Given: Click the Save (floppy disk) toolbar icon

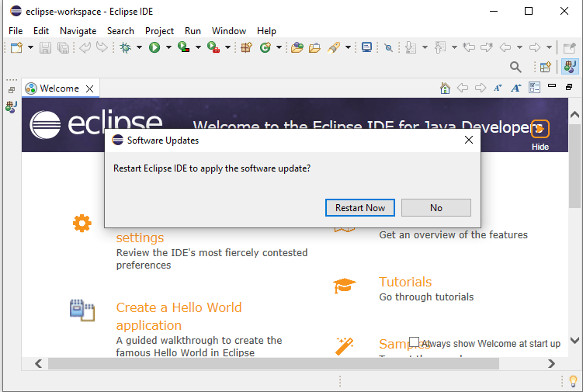Looking at the screenshot, I should pos(45,47).
